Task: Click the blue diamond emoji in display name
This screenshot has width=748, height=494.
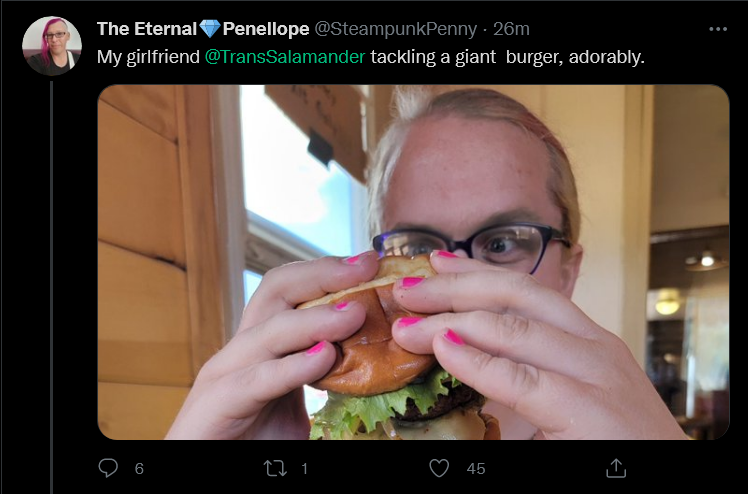Action: [210, 29]
